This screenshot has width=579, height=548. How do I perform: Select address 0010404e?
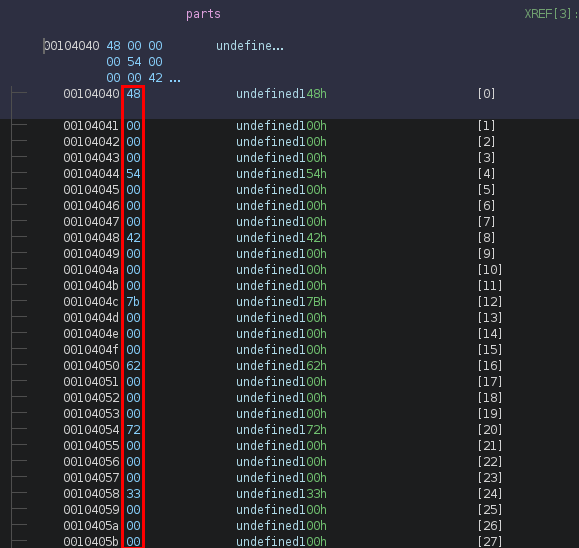[x=91, y=334]
